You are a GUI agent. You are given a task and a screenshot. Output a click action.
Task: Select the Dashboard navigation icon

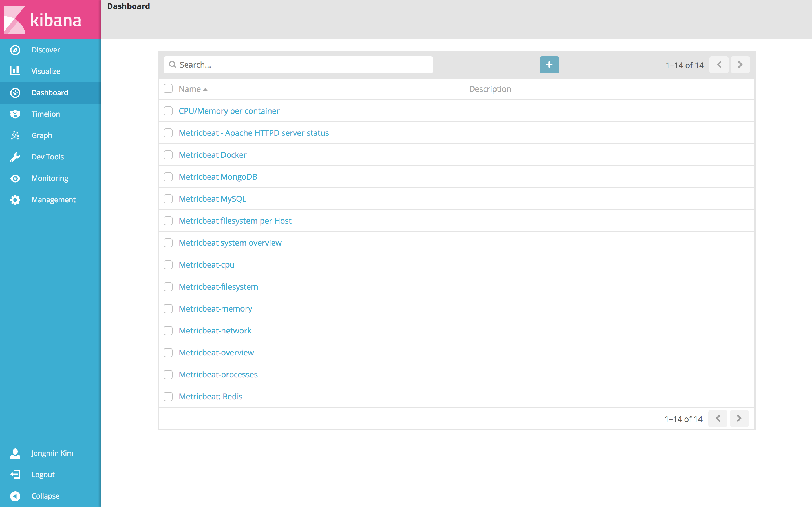16,92
